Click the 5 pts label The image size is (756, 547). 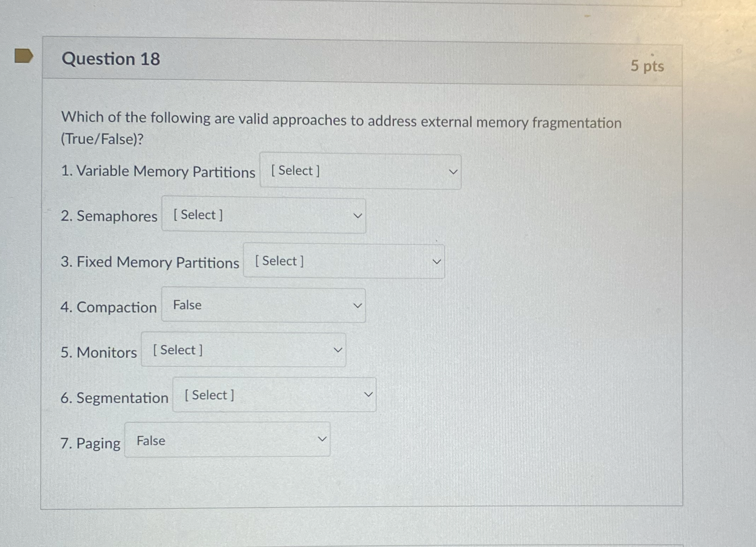pyautogui.click(x=649, y=66)
